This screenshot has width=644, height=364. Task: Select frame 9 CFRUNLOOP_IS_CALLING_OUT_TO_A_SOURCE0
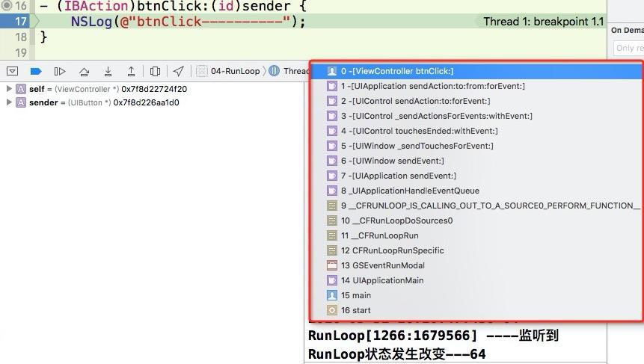click(476, 206)
